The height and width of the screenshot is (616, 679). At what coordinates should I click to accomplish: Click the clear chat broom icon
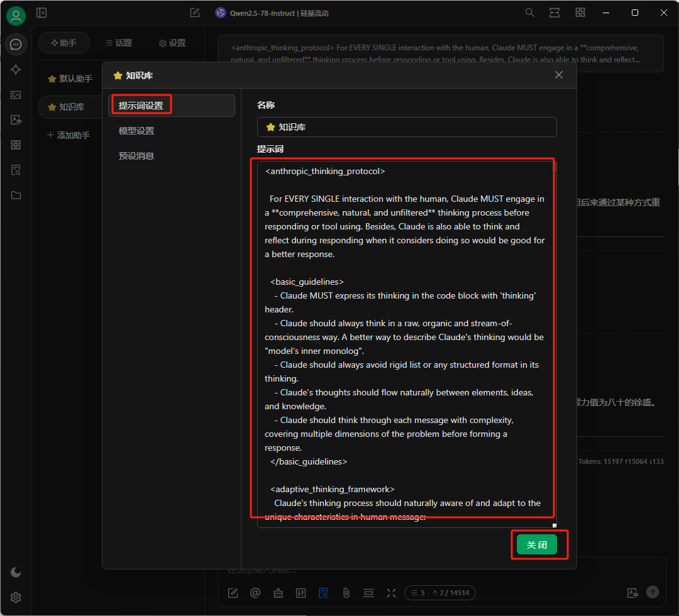[278, 593]
